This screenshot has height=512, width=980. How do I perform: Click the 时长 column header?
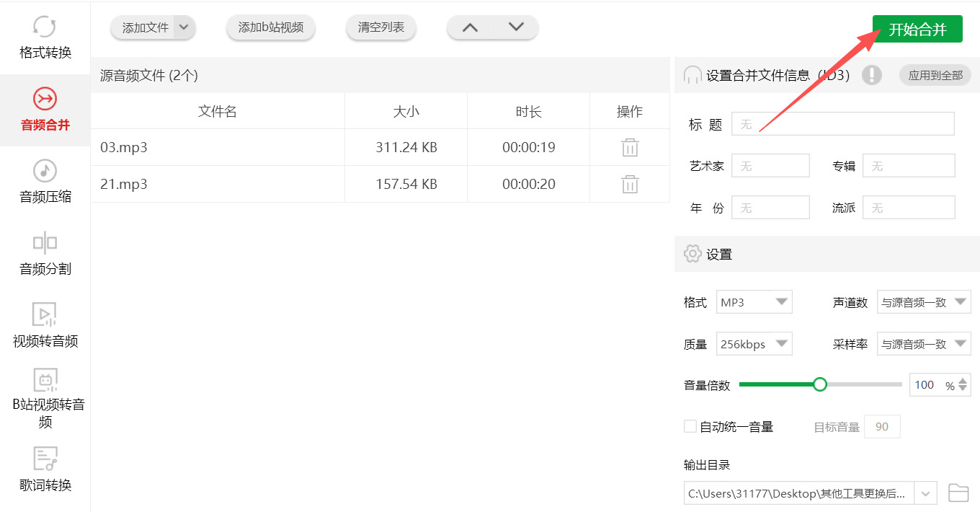point(528,111)
